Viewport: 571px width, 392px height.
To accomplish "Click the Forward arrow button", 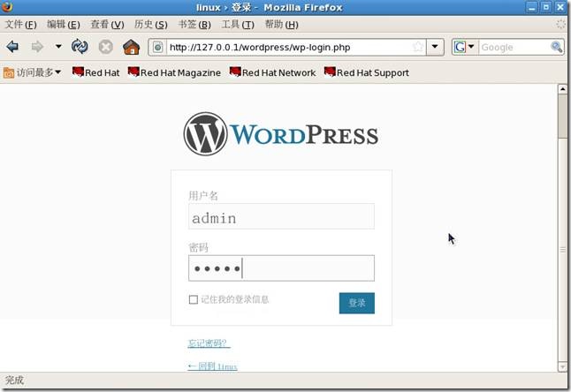I will click(37, 47).
